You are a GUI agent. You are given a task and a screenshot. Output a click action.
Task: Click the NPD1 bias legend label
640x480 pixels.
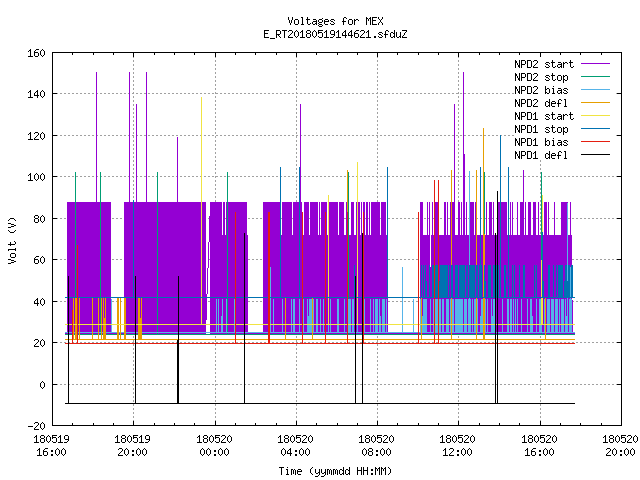[x=541, y=142]
